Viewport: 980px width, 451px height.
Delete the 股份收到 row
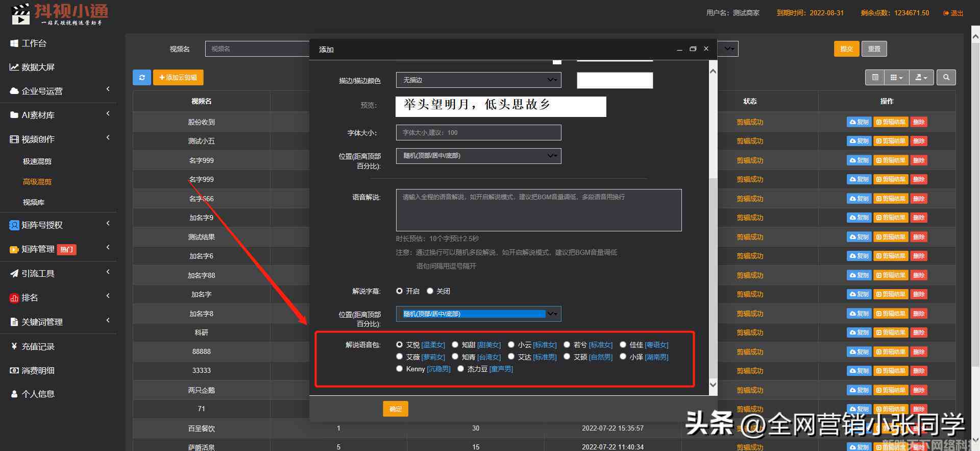[x=919, y=122]
